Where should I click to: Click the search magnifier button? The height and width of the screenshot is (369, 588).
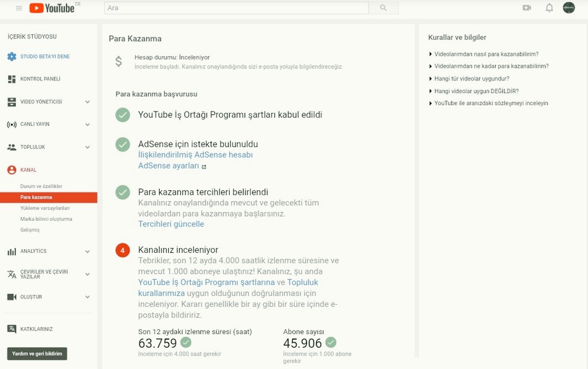(x=383, y=8)
